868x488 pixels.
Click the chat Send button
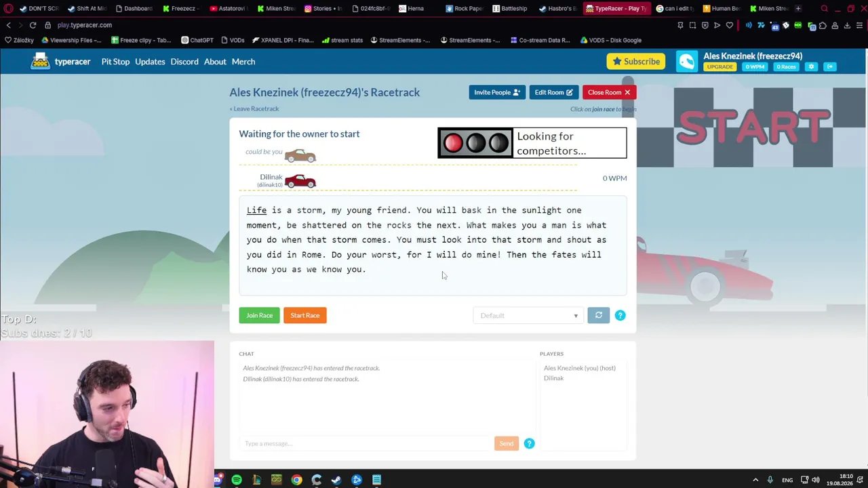pos(507,443)
